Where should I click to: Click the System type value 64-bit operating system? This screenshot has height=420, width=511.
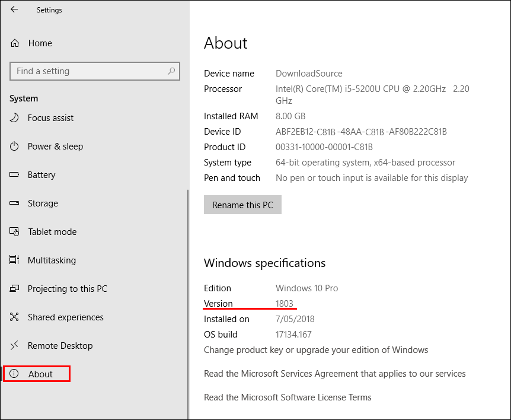(365, 163)
